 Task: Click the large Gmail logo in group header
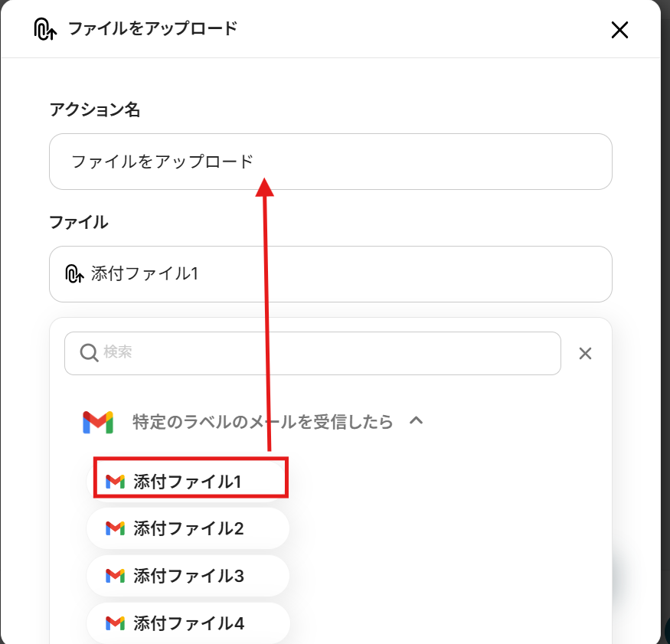[98, 422]
